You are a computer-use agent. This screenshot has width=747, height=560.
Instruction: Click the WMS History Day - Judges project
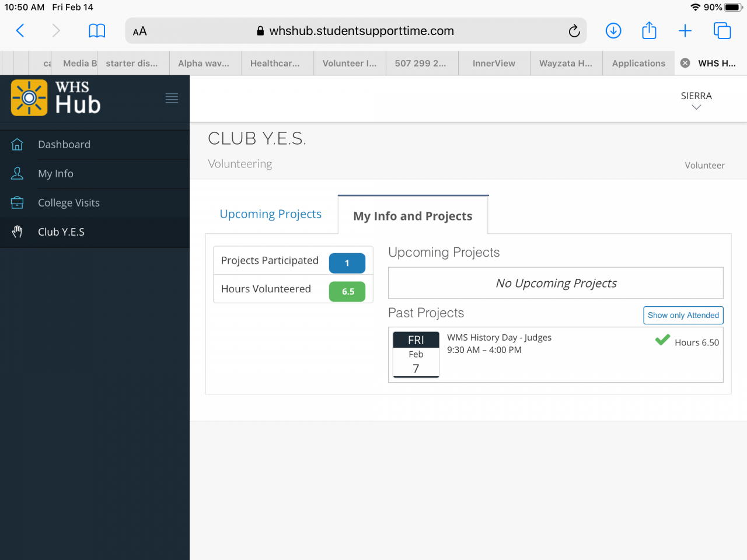(x=499, y=338)
